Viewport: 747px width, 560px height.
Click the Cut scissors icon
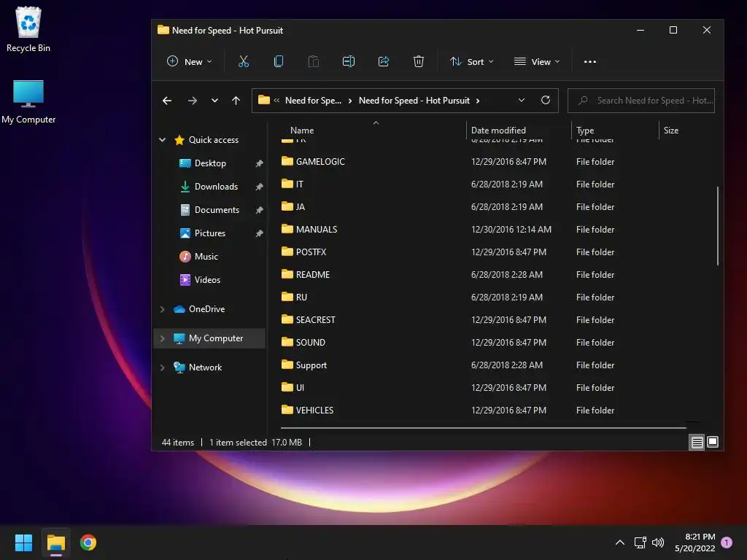click(x=244, y=61)
